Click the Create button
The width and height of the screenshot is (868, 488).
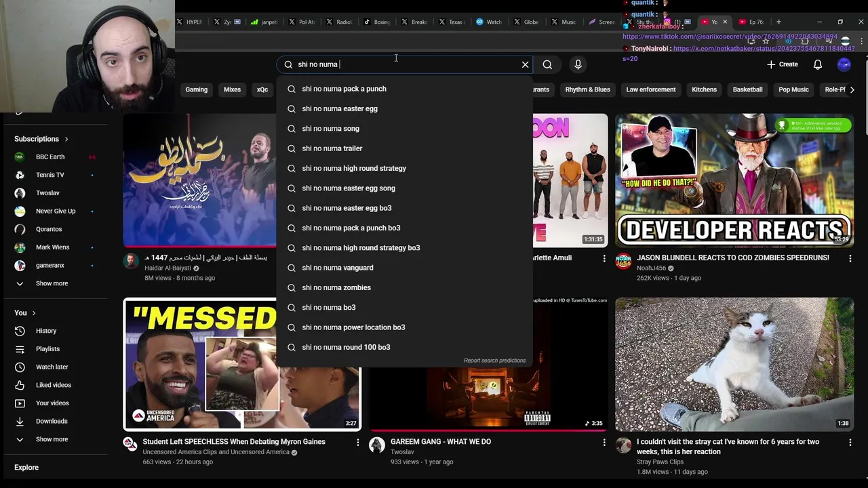click(782, 64)
